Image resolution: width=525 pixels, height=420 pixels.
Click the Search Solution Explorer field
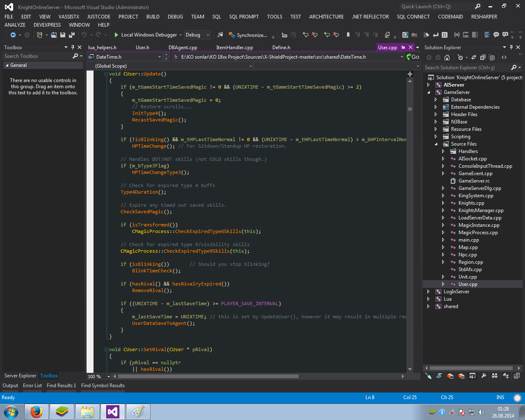(468, 68)
